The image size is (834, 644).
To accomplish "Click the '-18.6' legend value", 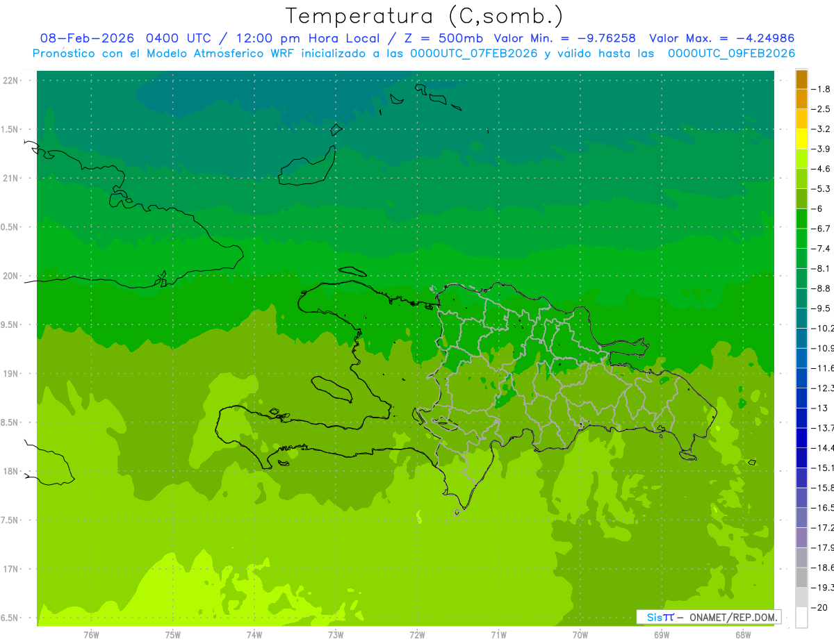I will pos(824,568).
